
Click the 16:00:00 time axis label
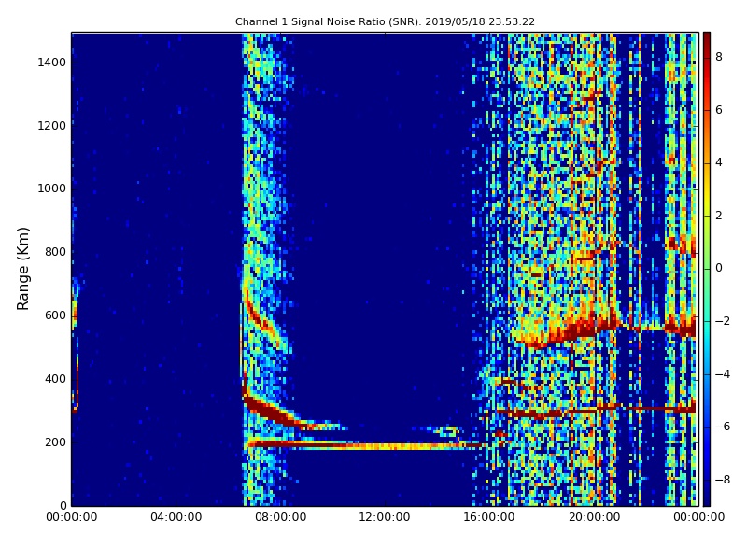tap(489, 517)
